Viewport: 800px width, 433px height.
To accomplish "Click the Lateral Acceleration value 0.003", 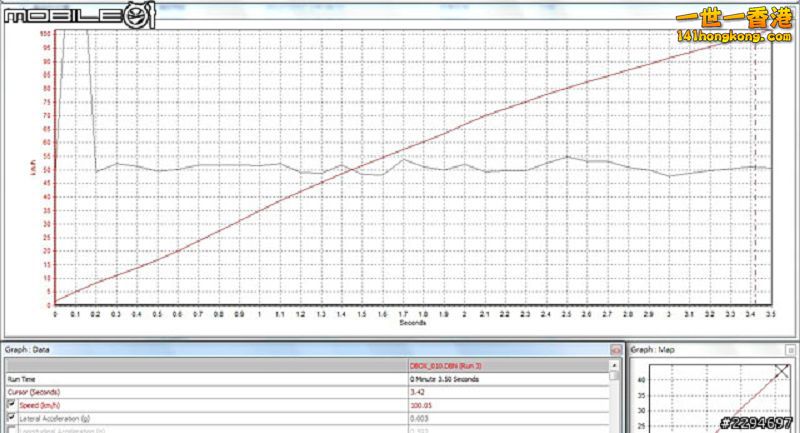I will [418, 418].
